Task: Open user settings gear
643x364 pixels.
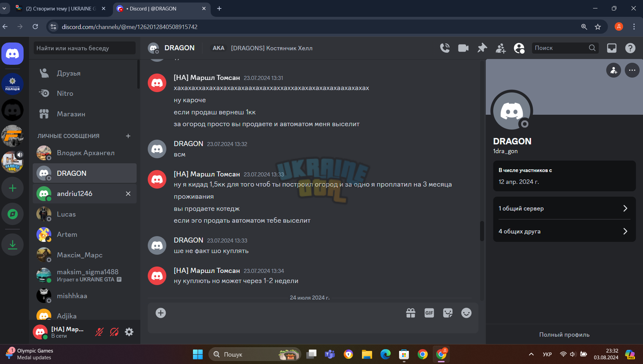Action: click(129, 332)
